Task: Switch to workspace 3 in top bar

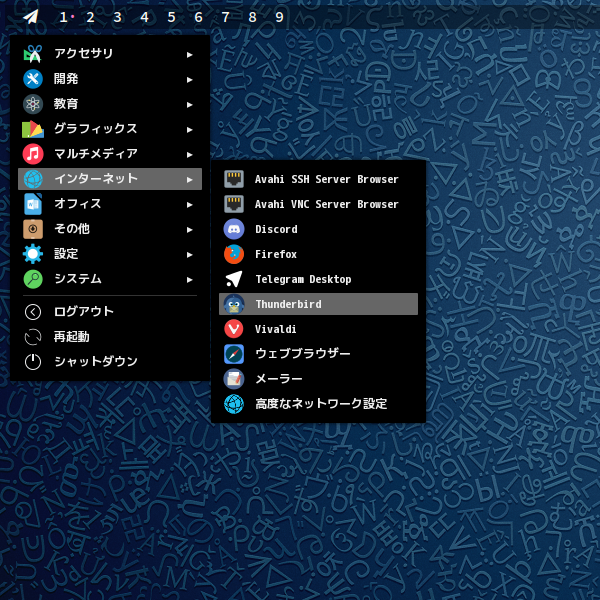Action: 117,17
